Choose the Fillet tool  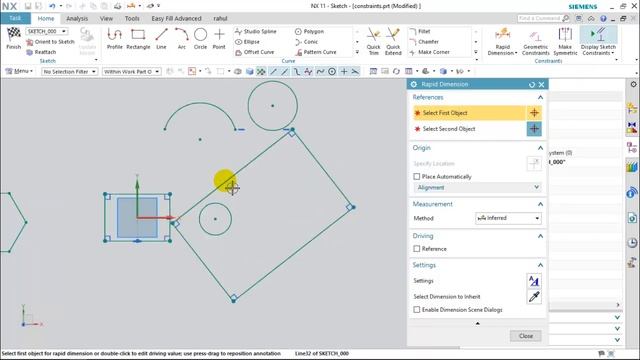click(x=420, y=31)
